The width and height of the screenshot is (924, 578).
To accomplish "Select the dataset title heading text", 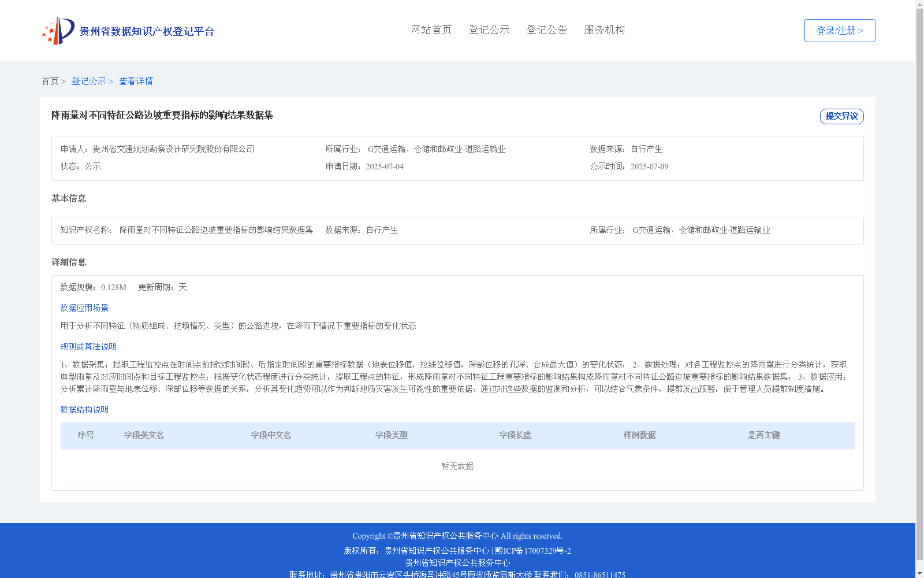I will pos(162,116).
